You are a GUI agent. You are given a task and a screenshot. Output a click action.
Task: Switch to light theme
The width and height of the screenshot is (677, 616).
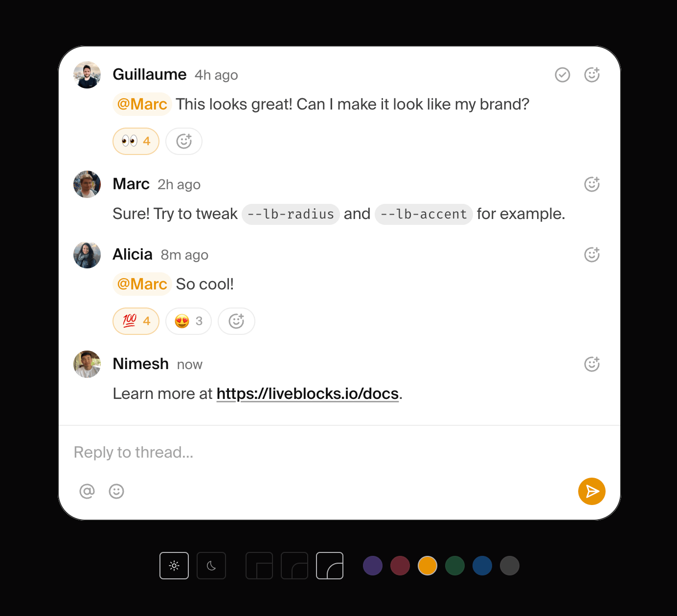tap(174, 566)
